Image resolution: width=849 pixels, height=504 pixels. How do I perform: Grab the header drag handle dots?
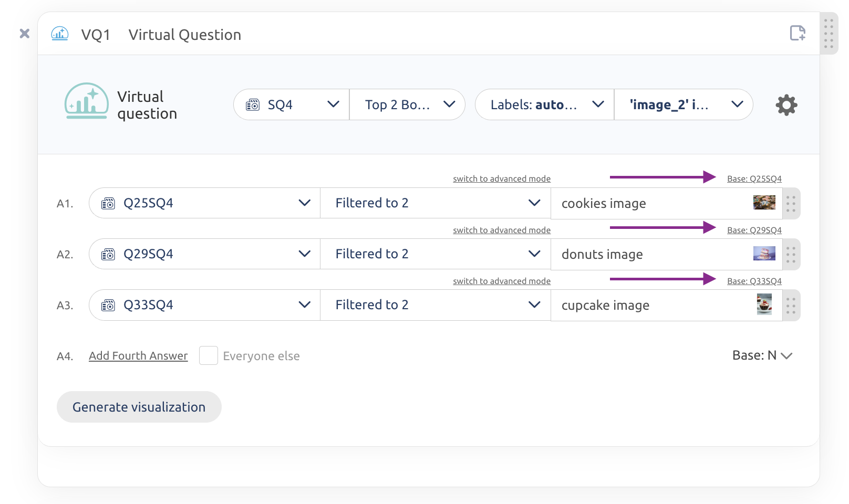point(829,34)
